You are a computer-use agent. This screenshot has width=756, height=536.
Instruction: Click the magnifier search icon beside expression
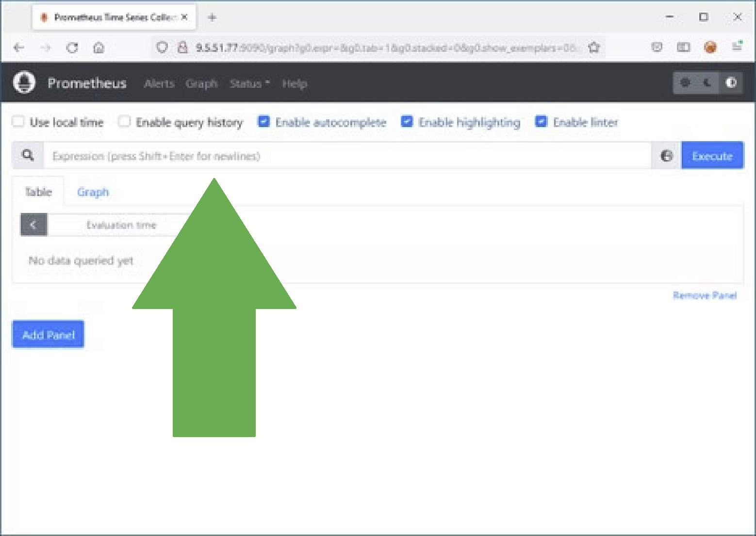pyautogui.click(x=28, y=155)
